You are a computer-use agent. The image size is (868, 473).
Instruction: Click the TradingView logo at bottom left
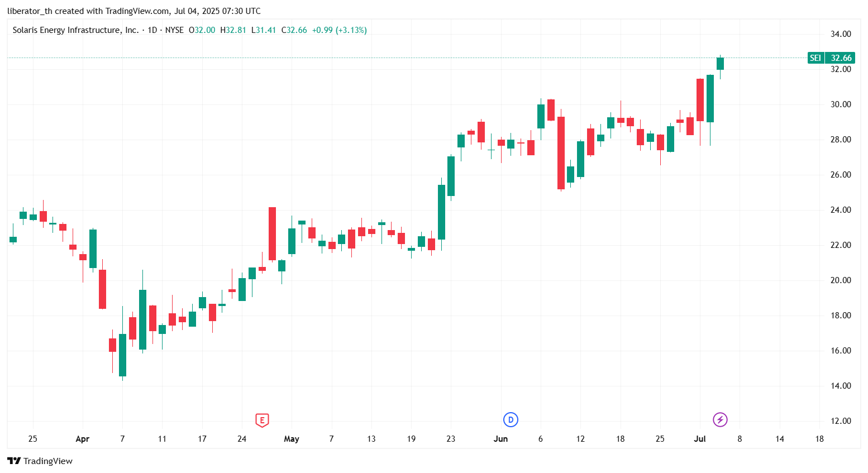tap(40, 461)
